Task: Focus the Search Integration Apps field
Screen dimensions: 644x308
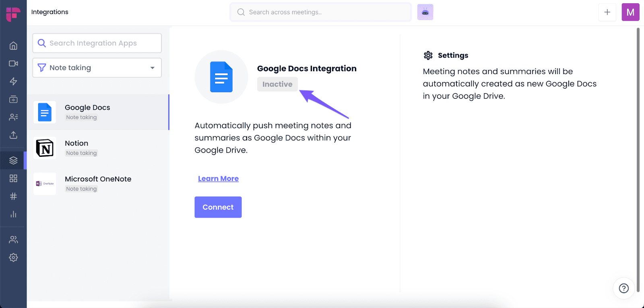Action: point(97,43)
